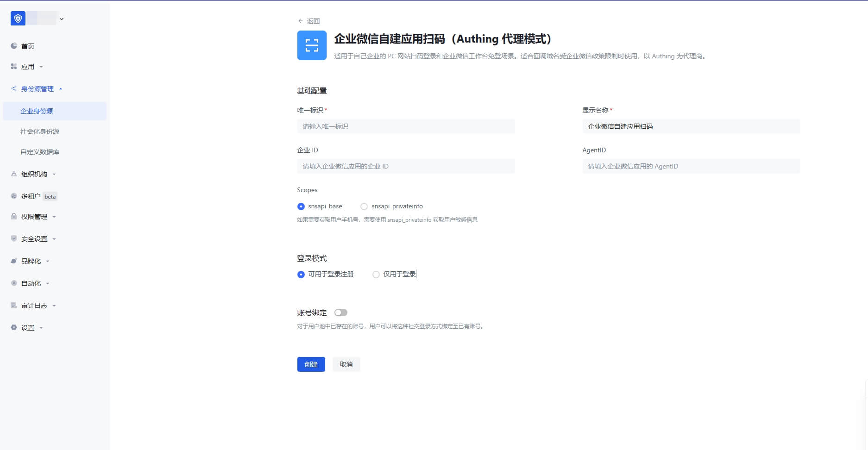Open the user pool switcher dropdown arrow
868x450 pixels.
[62, 19]
